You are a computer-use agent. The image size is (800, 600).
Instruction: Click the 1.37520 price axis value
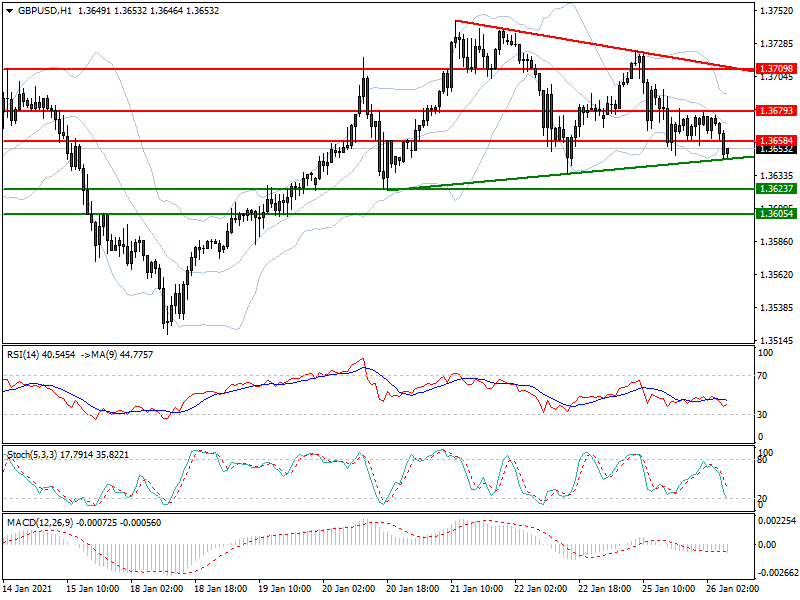pyautogui.click(x=777, y=11)
